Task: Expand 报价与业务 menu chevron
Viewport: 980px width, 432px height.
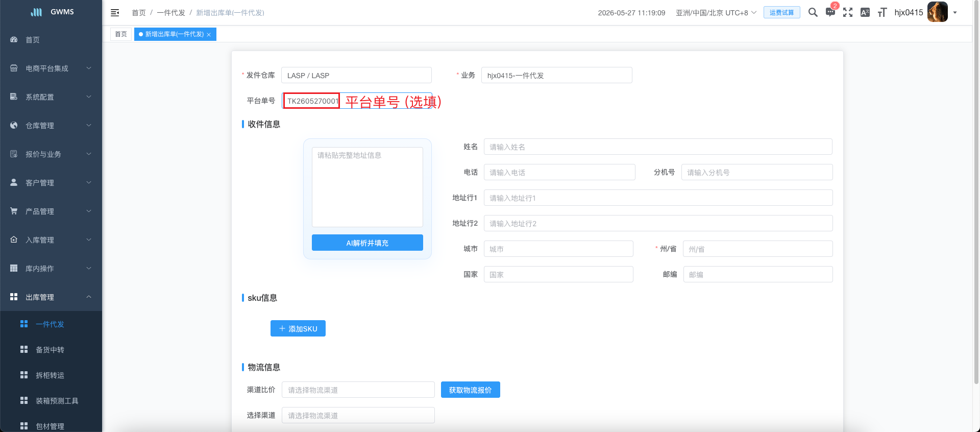Action: point(89,154)
